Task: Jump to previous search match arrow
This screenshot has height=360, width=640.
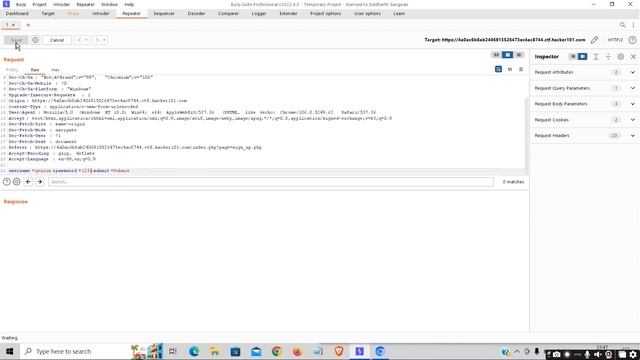Action: click(x=28, y=182)
